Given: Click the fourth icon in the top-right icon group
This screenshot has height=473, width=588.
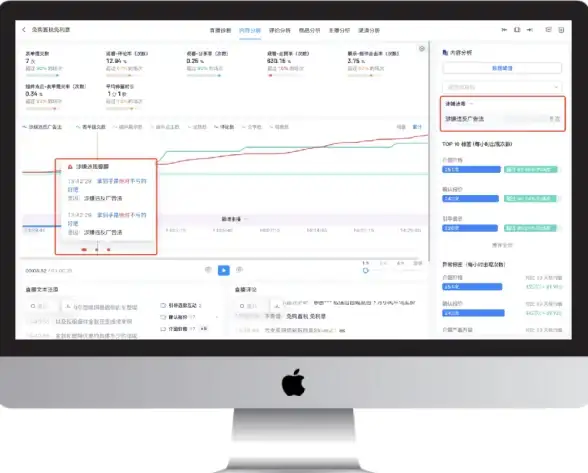Looking at the screenshot, I should point(548,30).
